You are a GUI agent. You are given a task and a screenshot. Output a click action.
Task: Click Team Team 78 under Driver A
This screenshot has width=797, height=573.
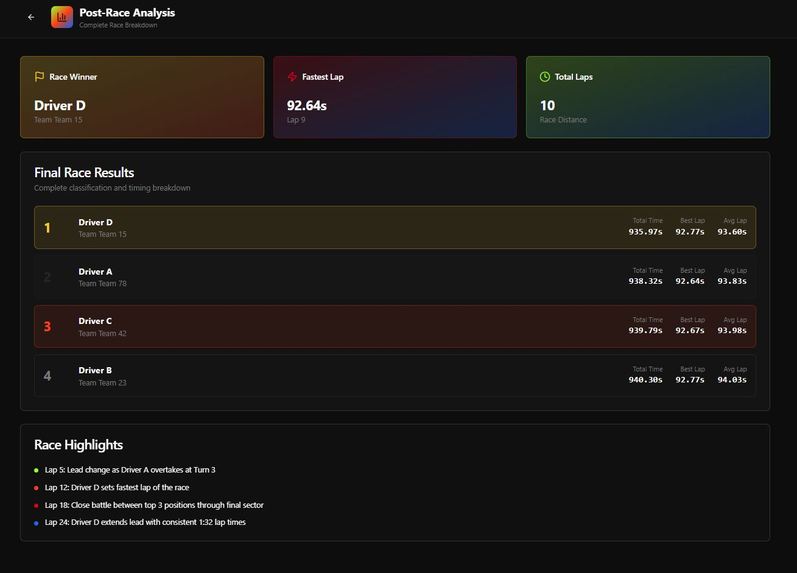click(102, 284)
